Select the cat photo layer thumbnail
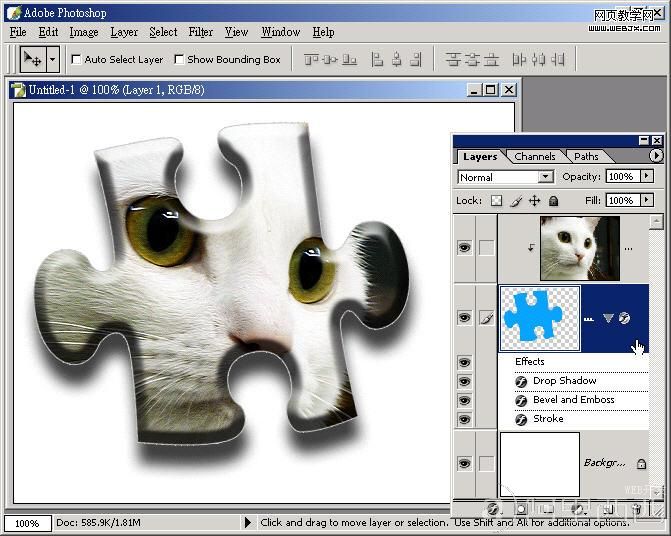Image resolution: width=671 pixels, height=536 pixels. coord(579,248)
